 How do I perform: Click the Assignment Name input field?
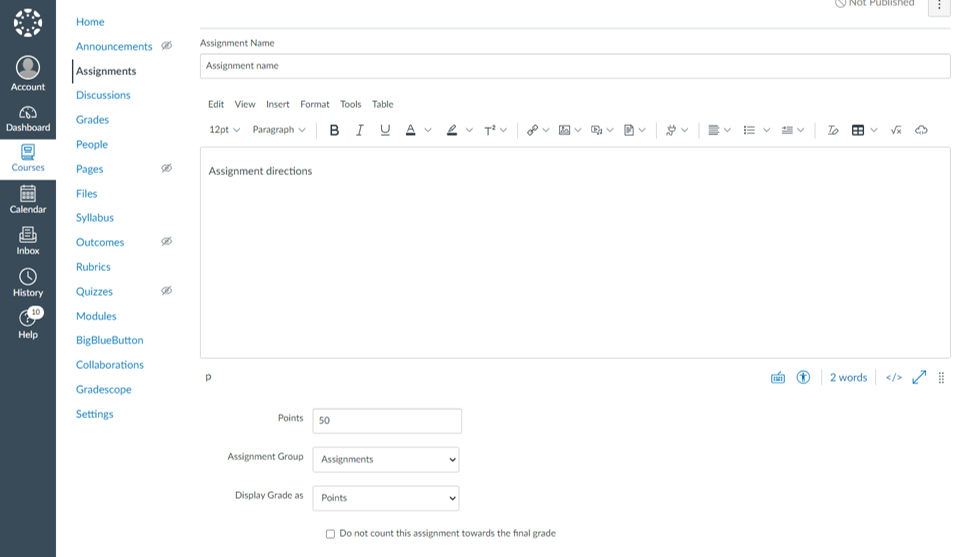575,66
